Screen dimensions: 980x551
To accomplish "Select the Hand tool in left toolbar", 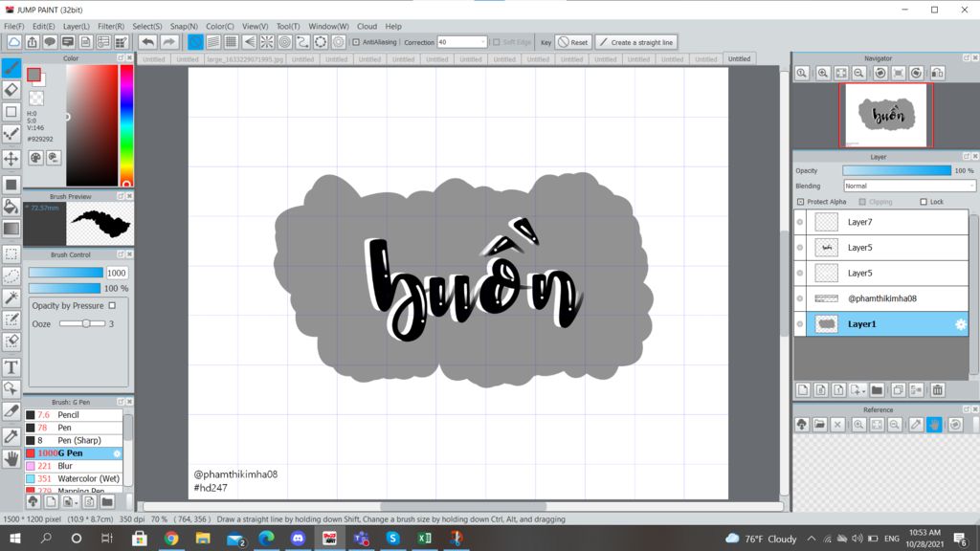I will tap(11, 459).
